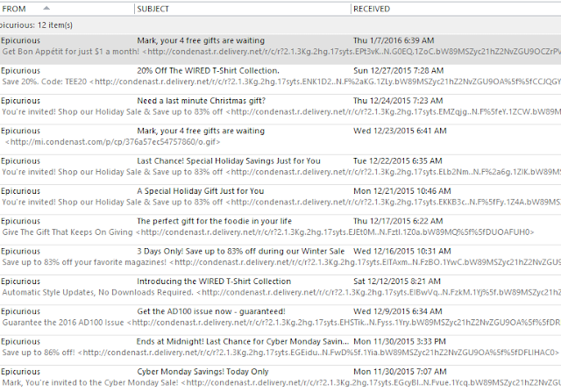This screenshot has height=392, width=561.
Task: Click date 'Wed 12/9/2015 6:34 AM'
Action: pyautogui.click(x=397, y=311)
